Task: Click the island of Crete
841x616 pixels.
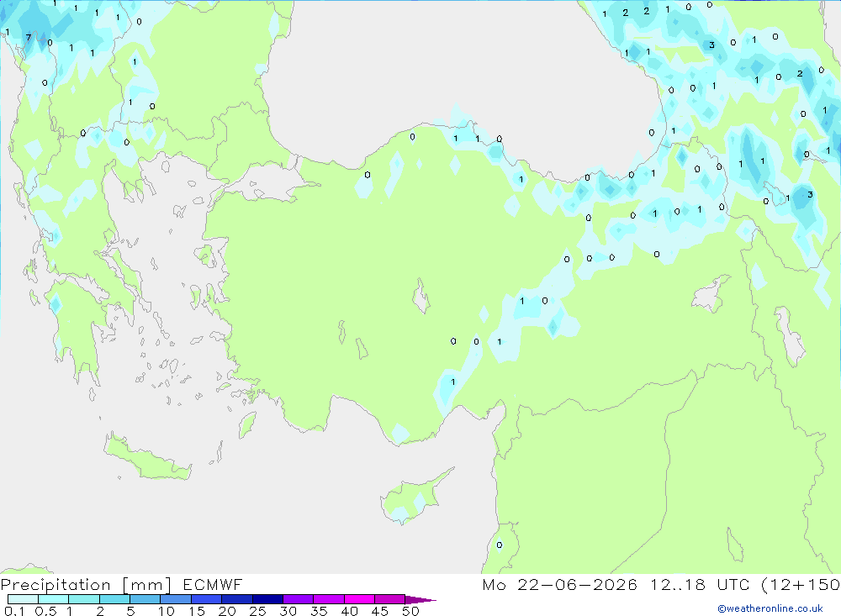Action: coord(147,457)
